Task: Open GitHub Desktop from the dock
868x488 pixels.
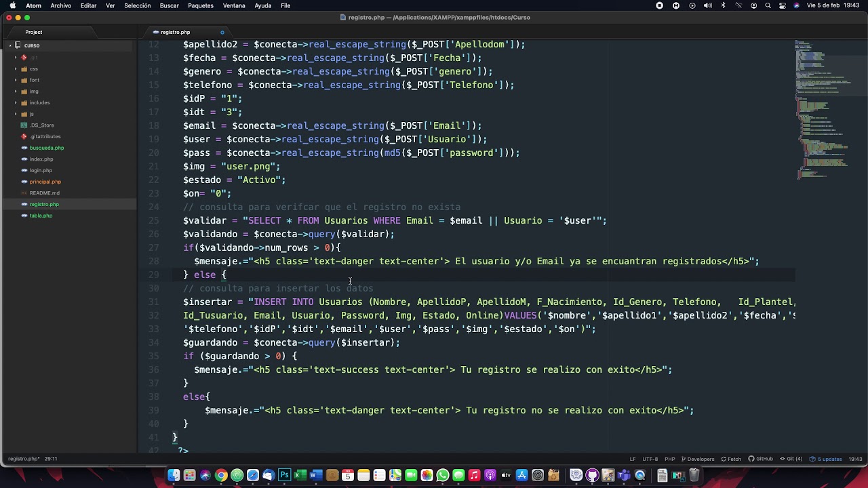Action: (x=592, y=476)
